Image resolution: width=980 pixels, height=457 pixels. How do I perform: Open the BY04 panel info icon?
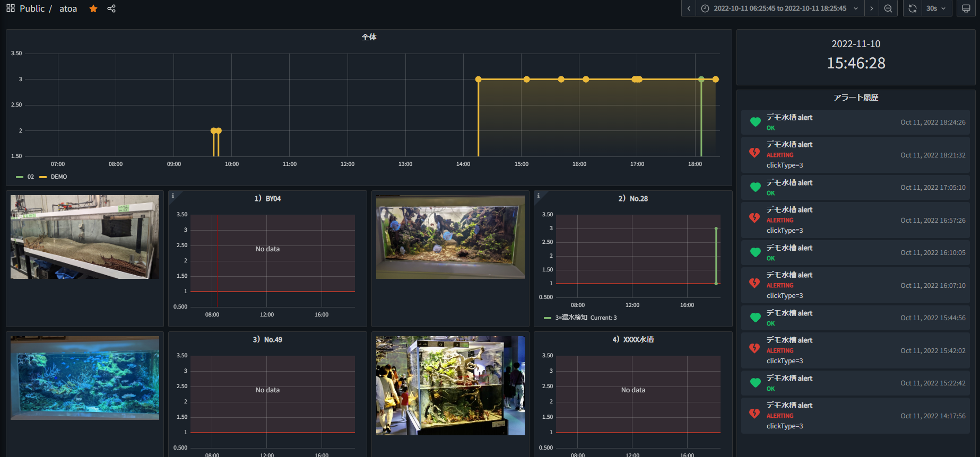[x=172, y=196]
